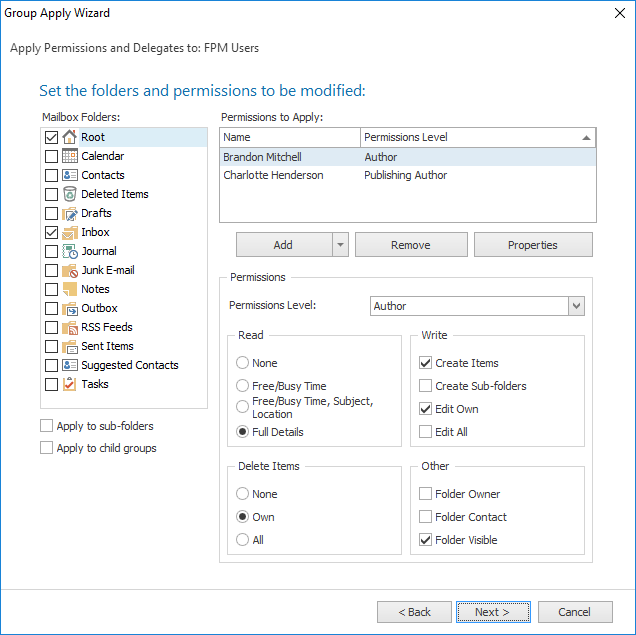Screen dimensions: 636x635
Task: Check the Journal folder checkbox
Action: [x=52, y=252]
